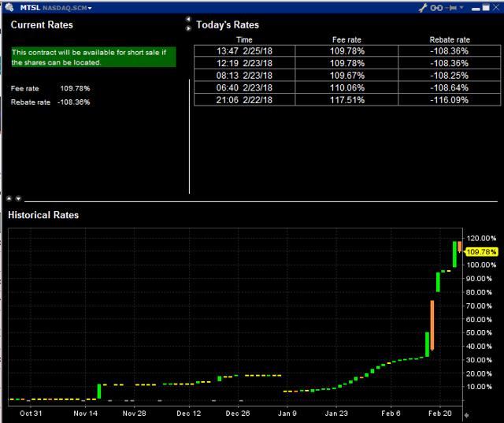
Task: Click the tall orange bar from 40% to 70%
Action: pos(432,325)
